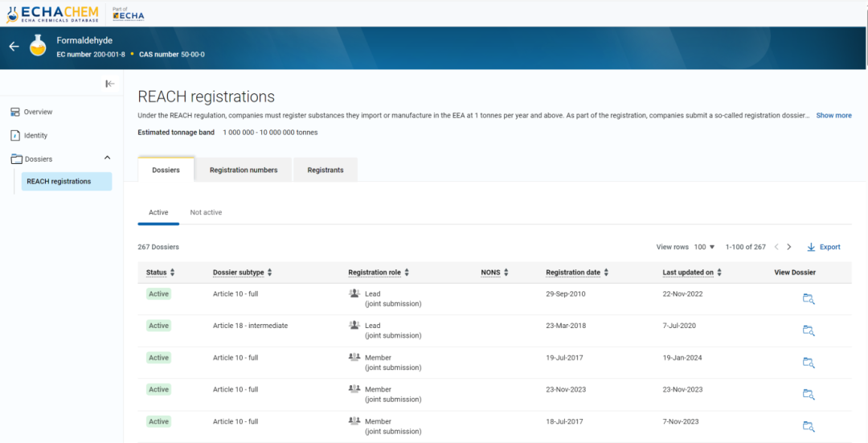Open Overview in the sidebar

tap(38, 112)
